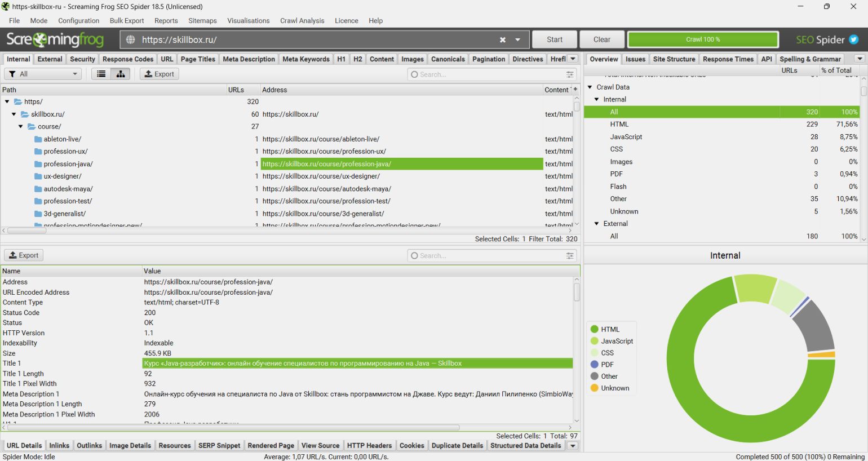Open the Visualisations menu
Image resolution: width=868 pixels, height=461 pixels.
(249, 21)
